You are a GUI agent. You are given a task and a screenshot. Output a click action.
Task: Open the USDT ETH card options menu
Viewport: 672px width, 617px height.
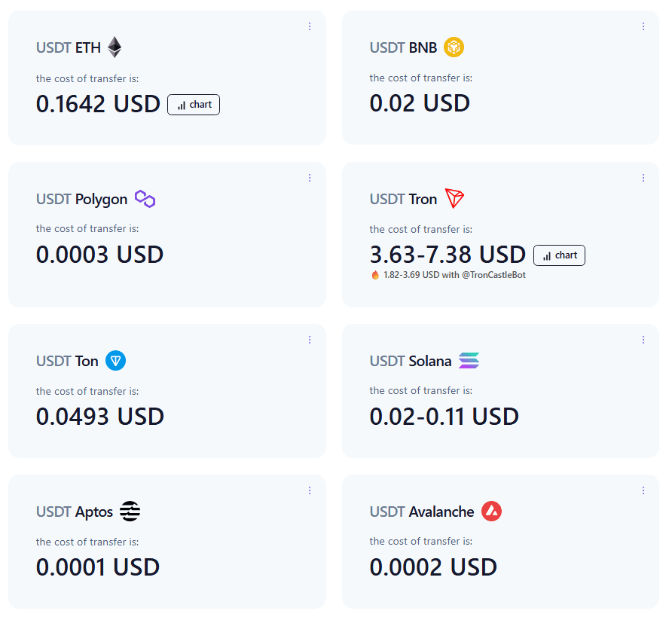pos(310,26)
